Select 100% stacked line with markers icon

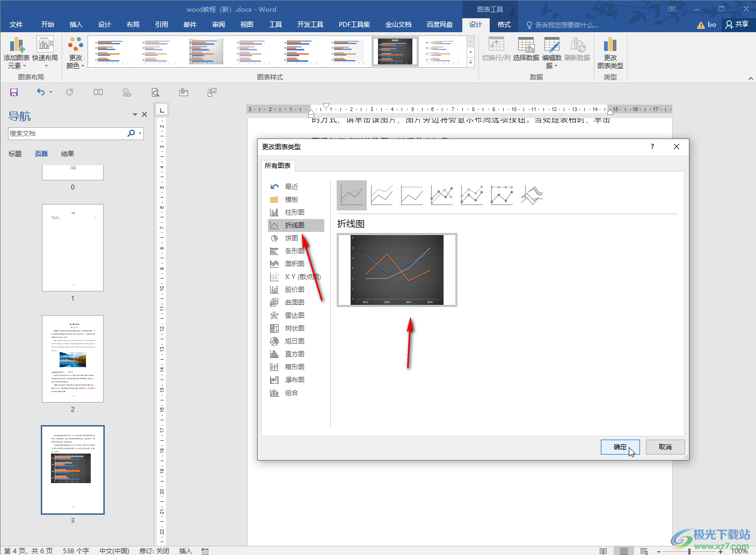tap(502, 195)
